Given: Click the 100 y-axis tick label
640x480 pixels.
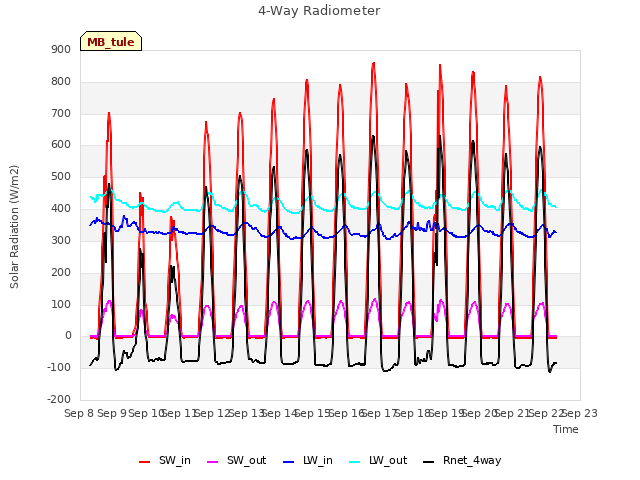Looking at the screenshot, I should click(x=61, y=304).
